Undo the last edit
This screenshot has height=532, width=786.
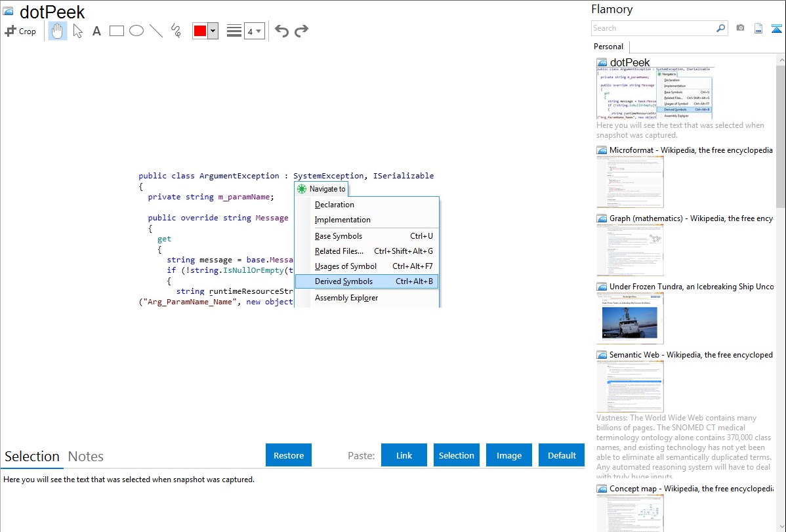281,31
